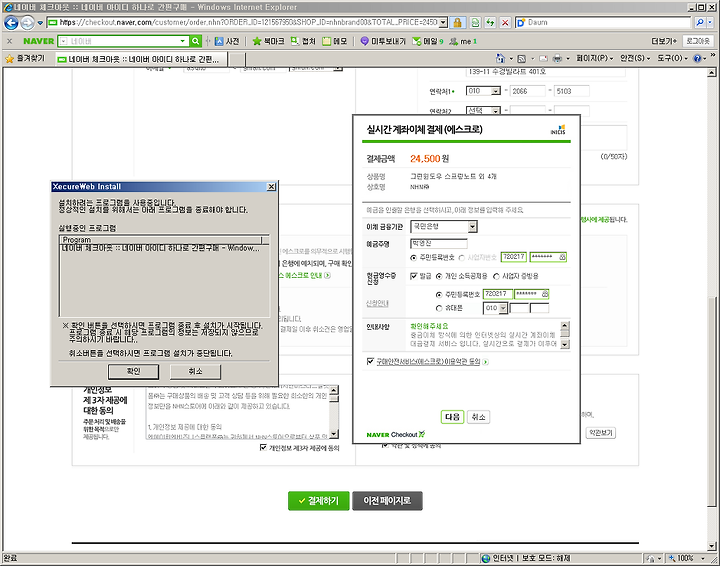Click the page vertical scrollbar down arrow
The width and height of the screenshot is (720, 566).
tap(712, 546)
